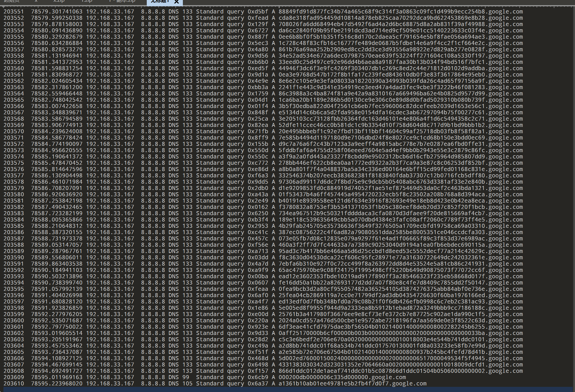Click 8.8.8.8 destination on line 203570
The height and width of the screenshot is (392, 575).
click(x=153, y=132)
